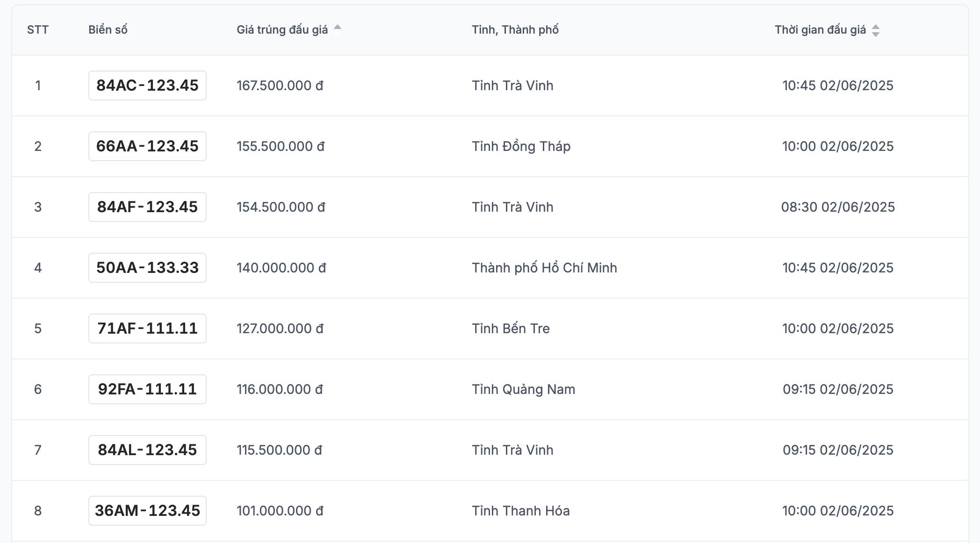The image size is (980, 543).
Task: Choose plate 92FA-111.11
Action: point(147,389)
